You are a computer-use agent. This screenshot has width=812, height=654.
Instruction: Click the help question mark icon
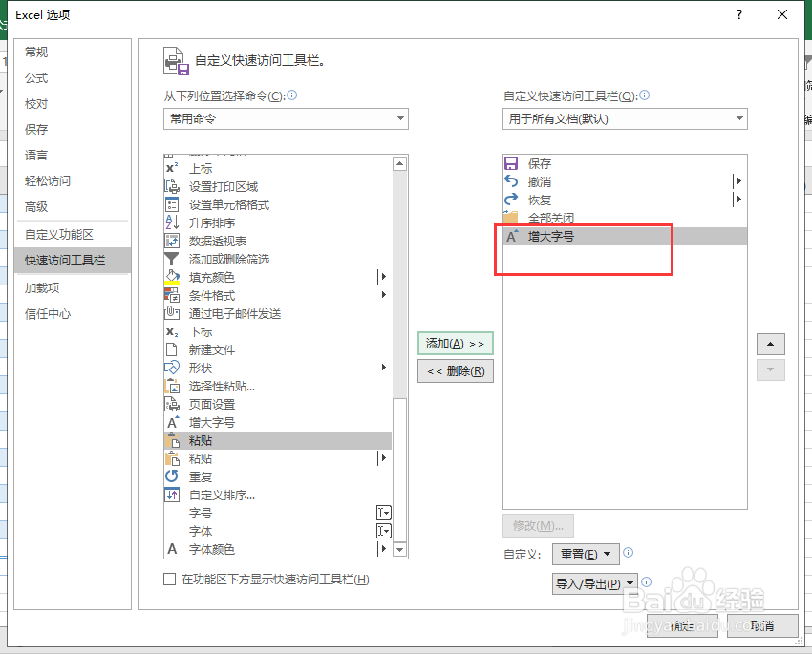click(739, 14)
